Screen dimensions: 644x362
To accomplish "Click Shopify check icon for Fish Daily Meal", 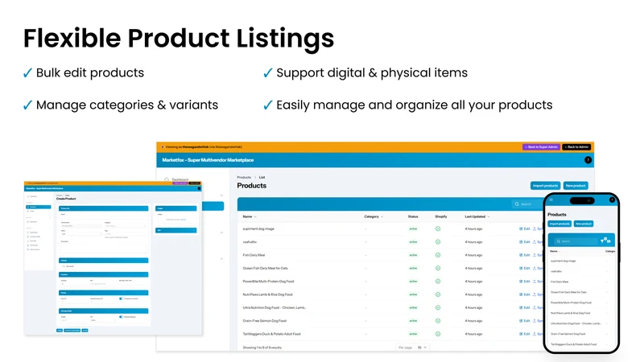I will pos(438,255).
